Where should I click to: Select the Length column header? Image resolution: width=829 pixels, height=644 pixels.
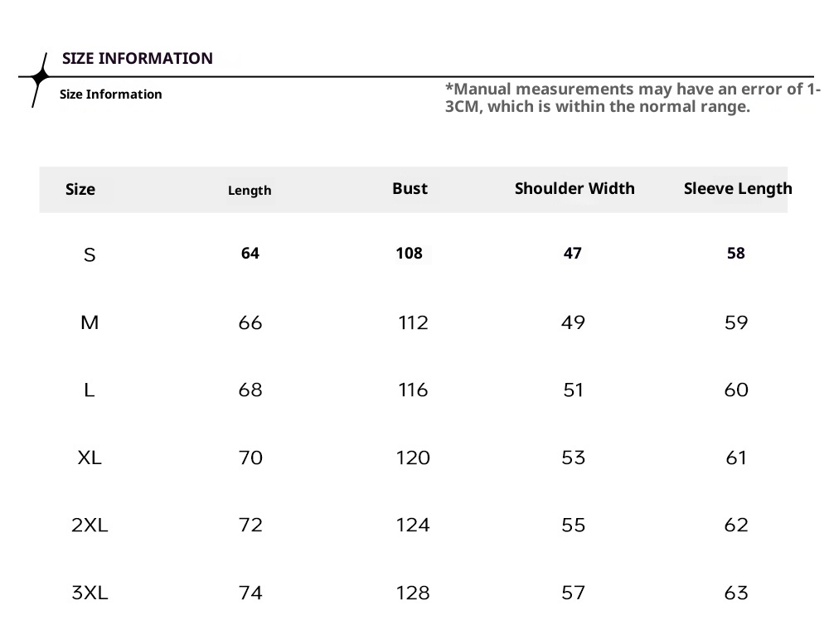coord(250,191)
